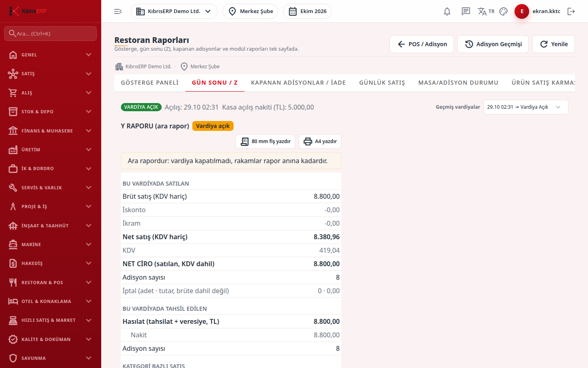Open the notifications bell icon
Screen dimensions: 588x368
click(x=447, y=11)
